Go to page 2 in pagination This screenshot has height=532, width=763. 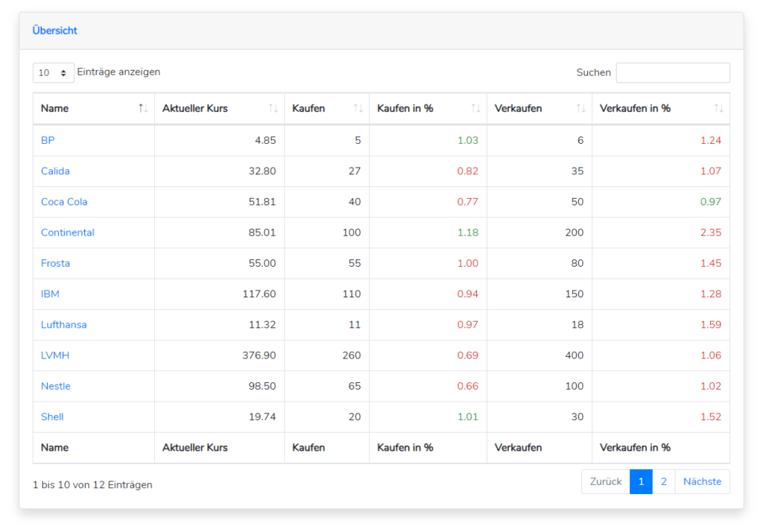(664, 481)
